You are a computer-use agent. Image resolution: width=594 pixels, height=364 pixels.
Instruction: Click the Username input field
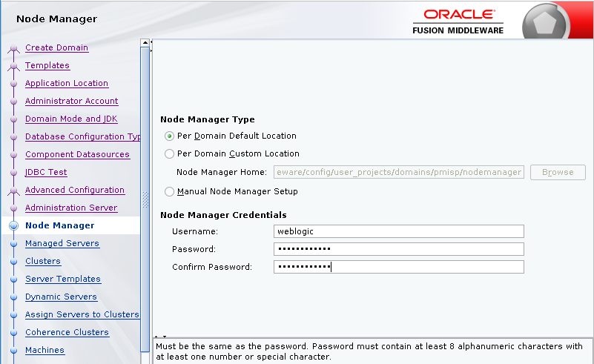coord(398,231)
